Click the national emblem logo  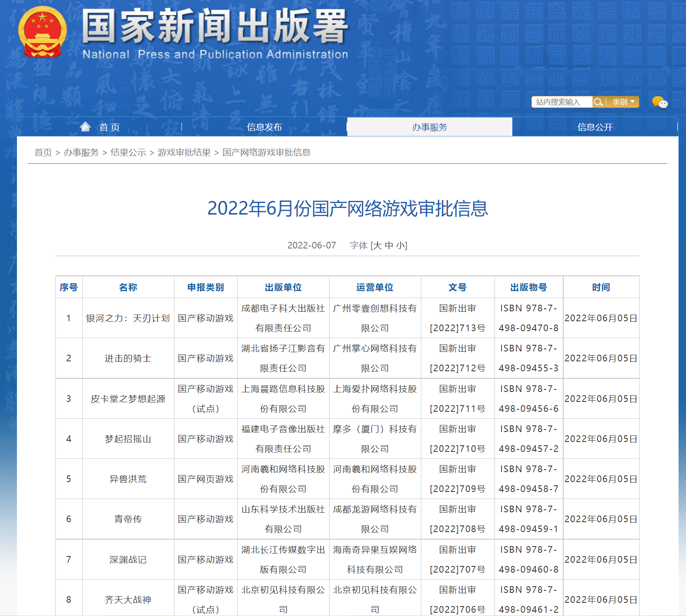(x=42, y=32)
